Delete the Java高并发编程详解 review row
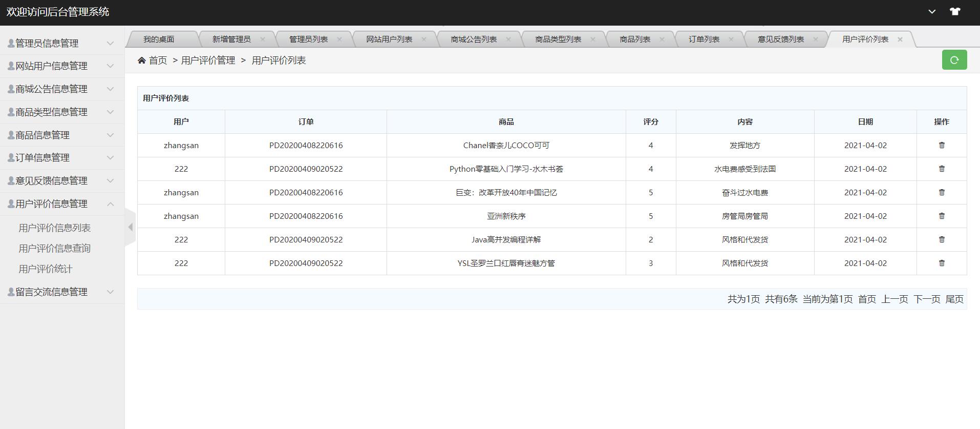980x429 pixels. [941, 239]
